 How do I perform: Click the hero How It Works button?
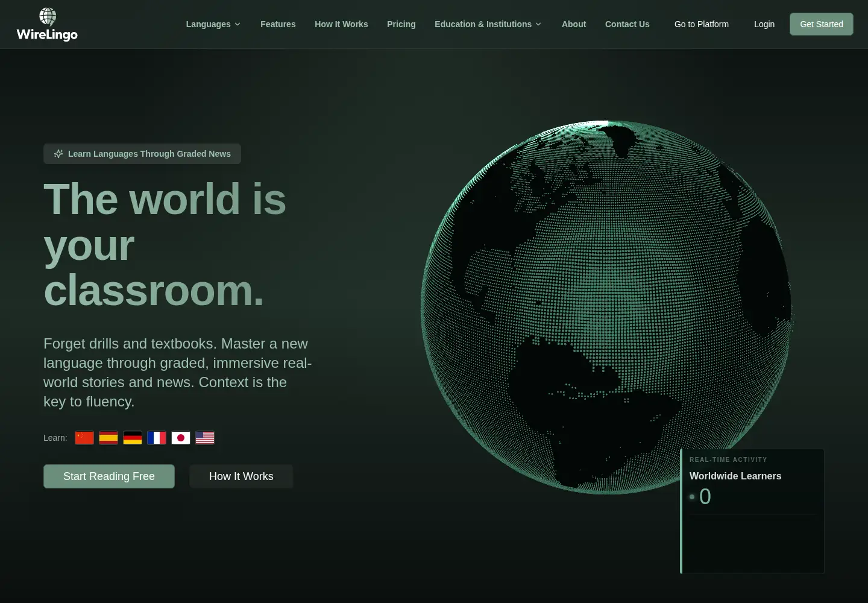click(x=241, y=476)
